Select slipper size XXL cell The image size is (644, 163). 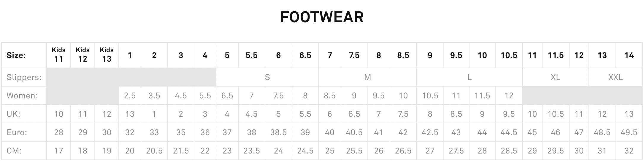(x=616, y=77)
